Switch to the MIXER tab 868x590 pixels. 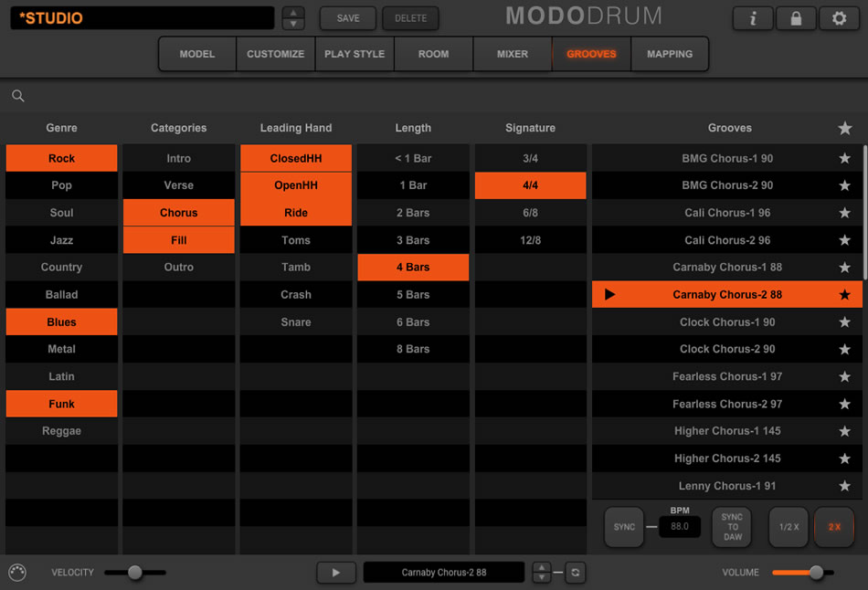(512, 54)
